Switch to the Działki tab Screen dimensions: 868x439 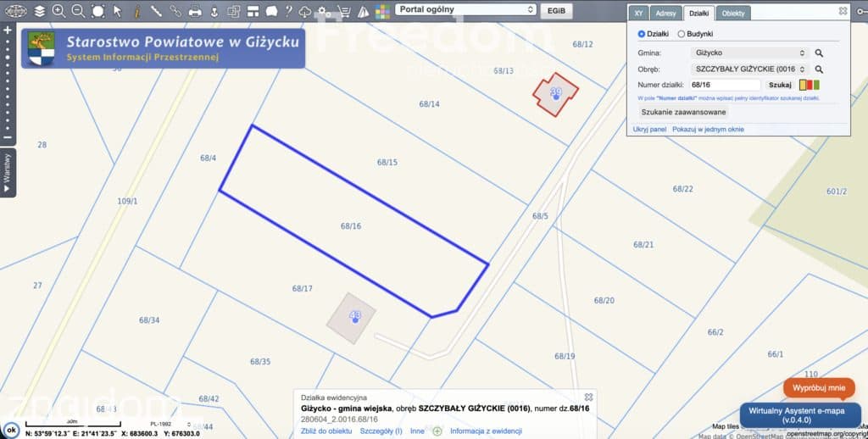coord(698,14)
